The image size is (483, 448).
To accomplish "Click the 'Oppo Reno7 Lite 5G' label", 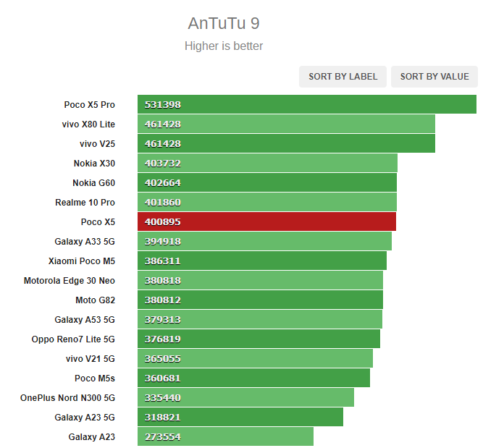I will pyautogui.click(x=73, y=339).
